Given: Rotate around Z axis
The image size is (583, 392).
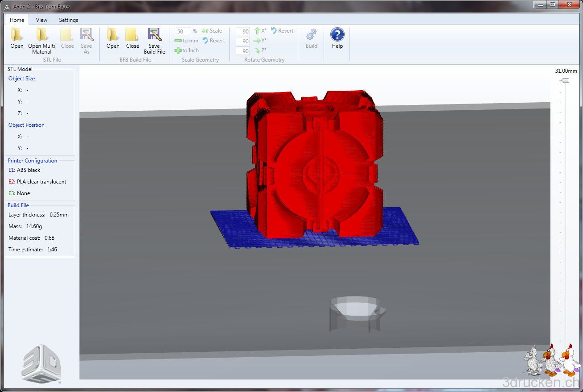Looking at the screenshot, I should (260, 50).
